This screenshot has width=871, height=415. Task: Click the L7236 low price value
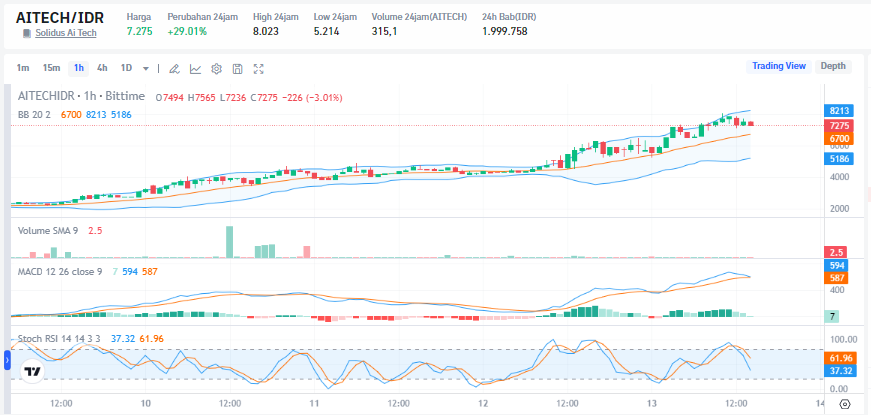tap(233, 97)
